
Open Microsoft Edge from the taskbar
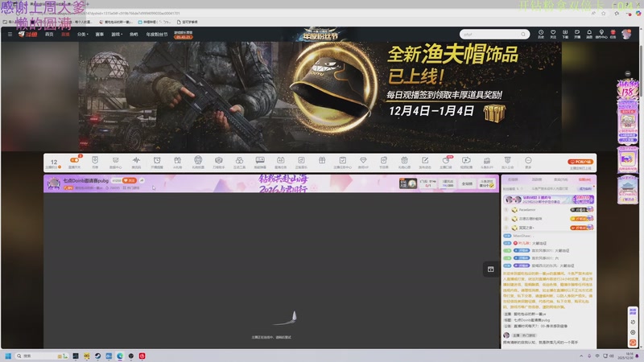[120, 356]
